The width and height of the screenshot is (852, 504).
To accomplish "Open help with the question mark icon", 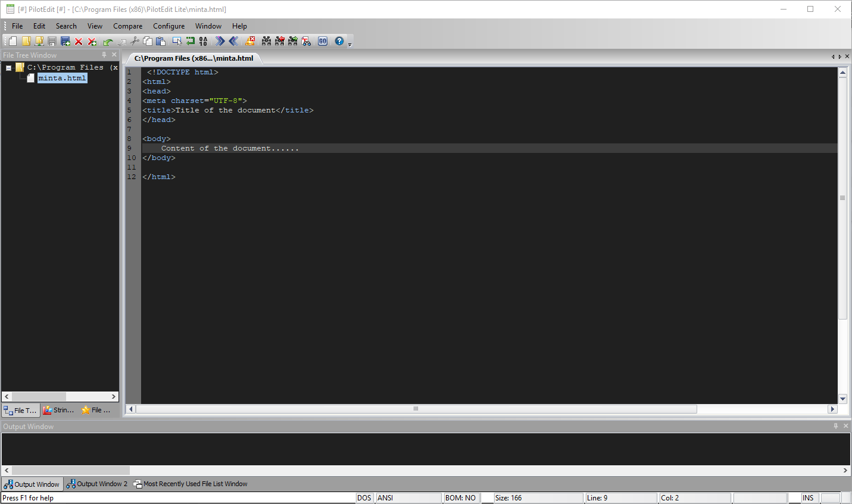I will point(339,41).
